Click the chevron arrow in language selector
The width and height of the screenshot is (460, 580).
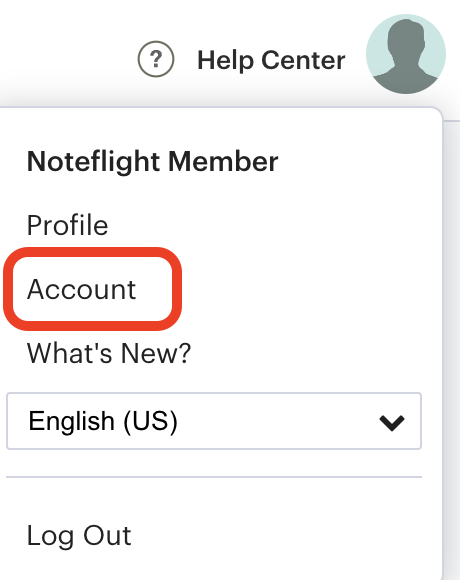[x=392, y=423]
